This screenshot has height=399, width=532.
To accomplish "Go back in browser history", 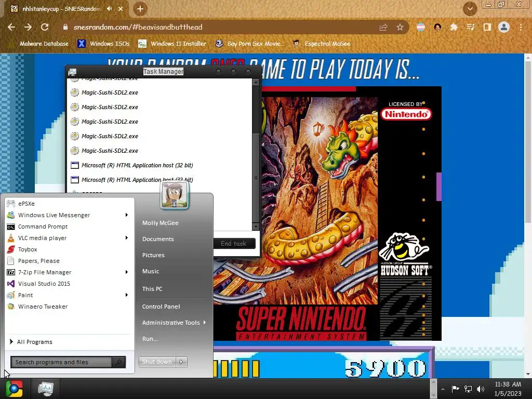I will pyautogui.click(x=11, y=27).
